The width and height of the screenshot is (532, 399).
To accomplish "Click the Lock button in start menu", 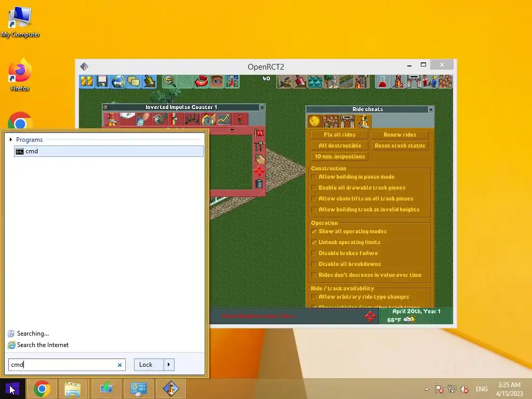I will 149,365.
